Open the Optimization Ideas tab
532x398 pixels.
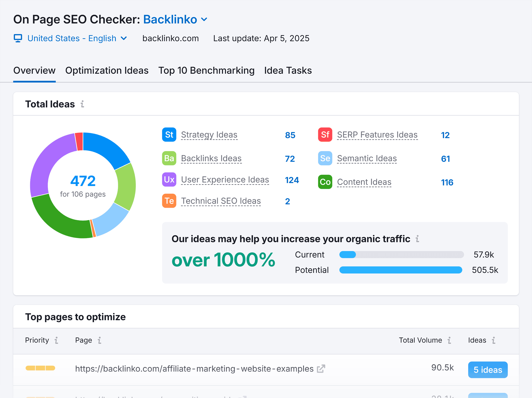(107, 70)
